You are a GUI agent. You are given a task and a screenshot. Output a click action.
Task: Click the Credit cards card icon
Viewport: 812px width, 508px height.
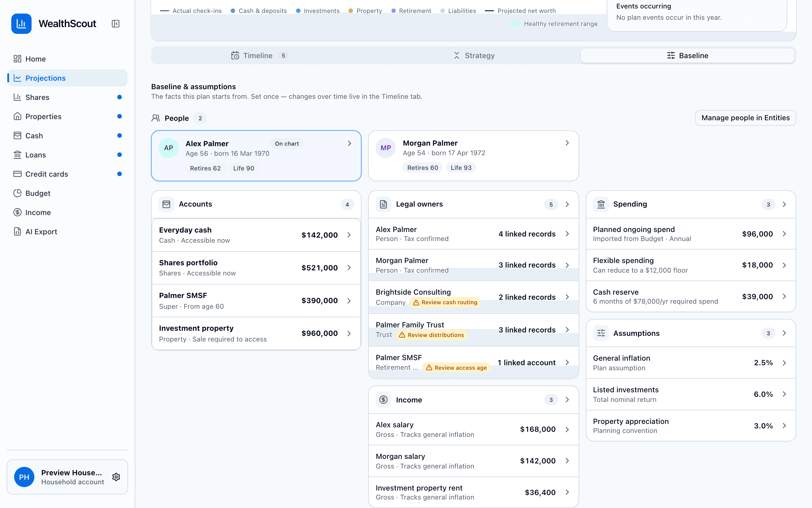(x=17, y=174)
